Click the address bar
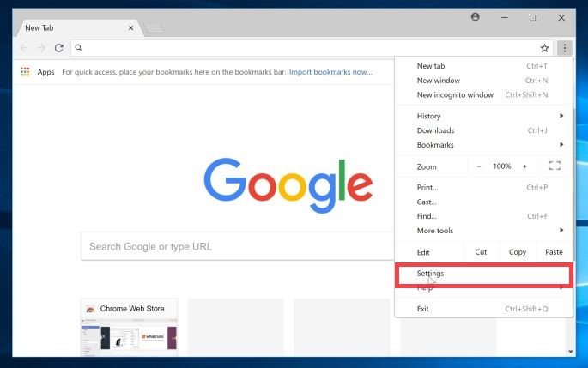The image size is (588, 368). pyautogui.click(x=312, y=48)
